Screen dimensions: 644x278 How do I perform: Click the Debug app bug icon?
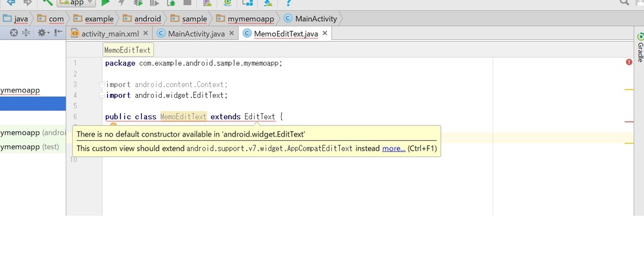137,3
